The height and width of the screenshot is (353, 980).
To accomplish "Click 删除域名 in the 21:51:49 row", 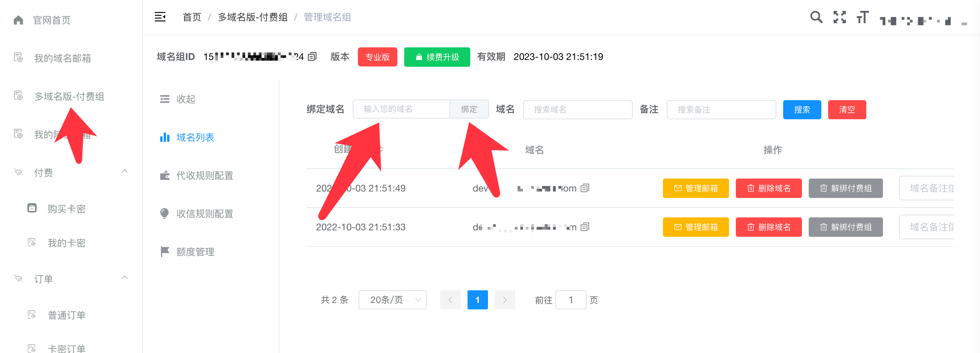I will point(769,188).
